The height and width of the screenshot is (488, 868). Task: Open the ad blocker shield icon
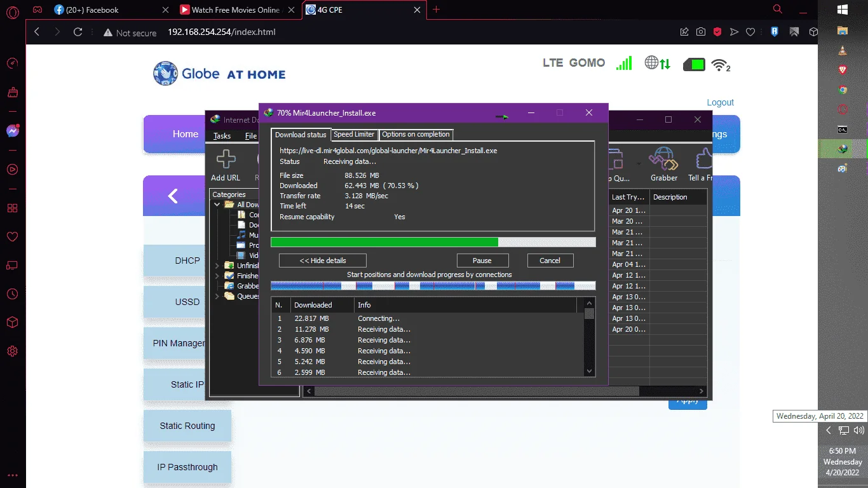pos(717,32)
